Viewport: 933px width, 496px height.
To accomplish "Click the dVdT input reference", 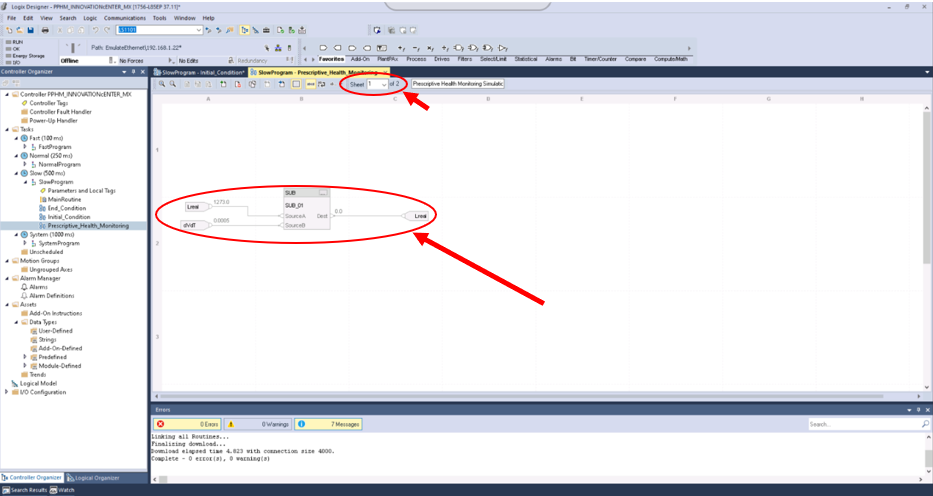I will (196, 225).
